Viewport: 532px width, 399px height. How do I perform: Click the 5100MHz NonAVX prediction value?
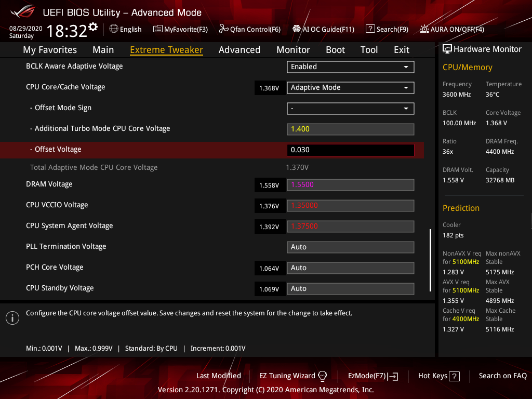[465, 262]
